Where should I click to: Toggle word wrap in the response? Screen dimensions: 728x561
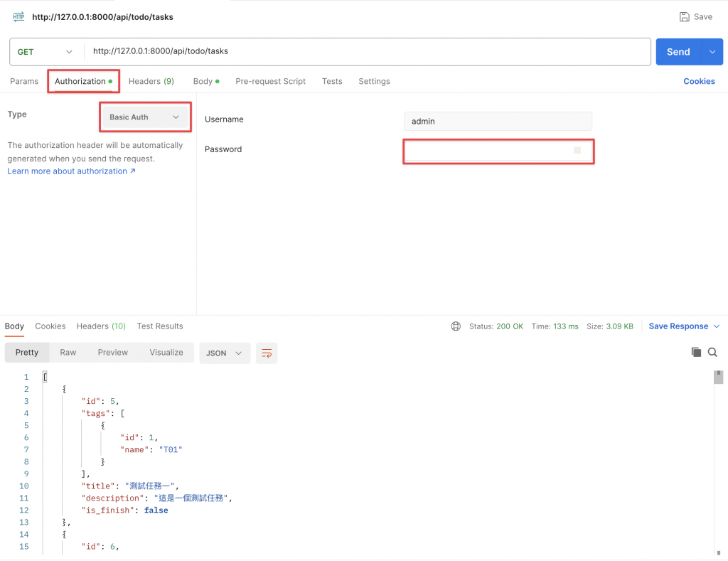pos(267,353)
